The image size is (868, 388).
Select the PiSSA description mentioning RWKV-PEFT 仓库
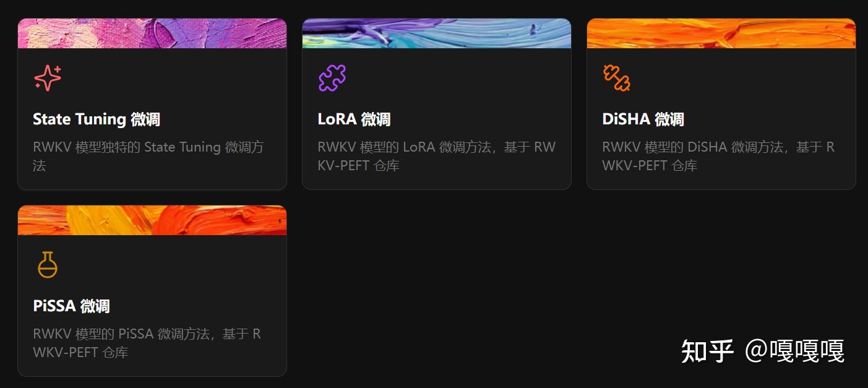click(x=147, y=343)
